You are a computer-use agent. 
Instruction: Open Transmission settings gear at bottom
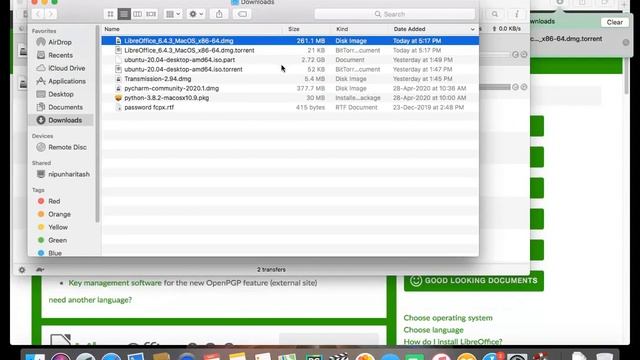[x=22, y=270]
